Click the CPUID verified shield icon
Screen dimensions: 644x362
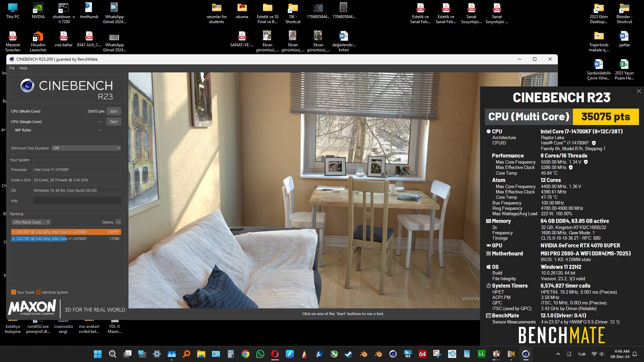click(594, 143)
